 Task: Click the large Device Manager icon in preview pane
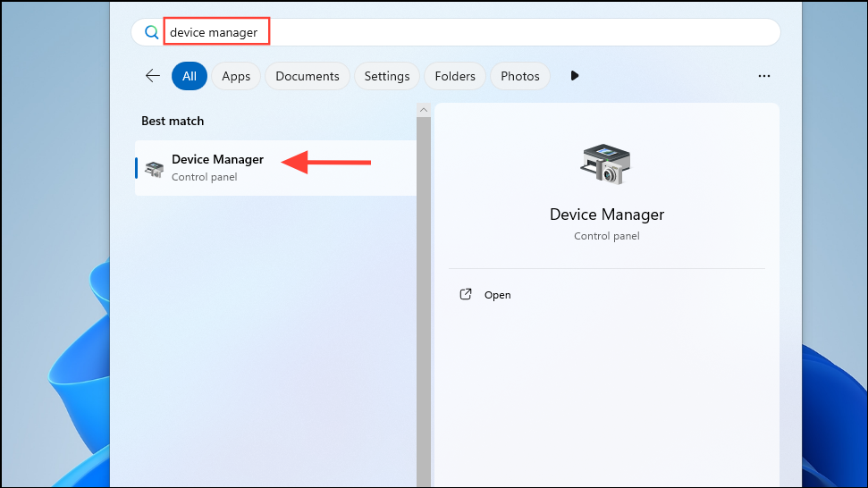[605, 164]
